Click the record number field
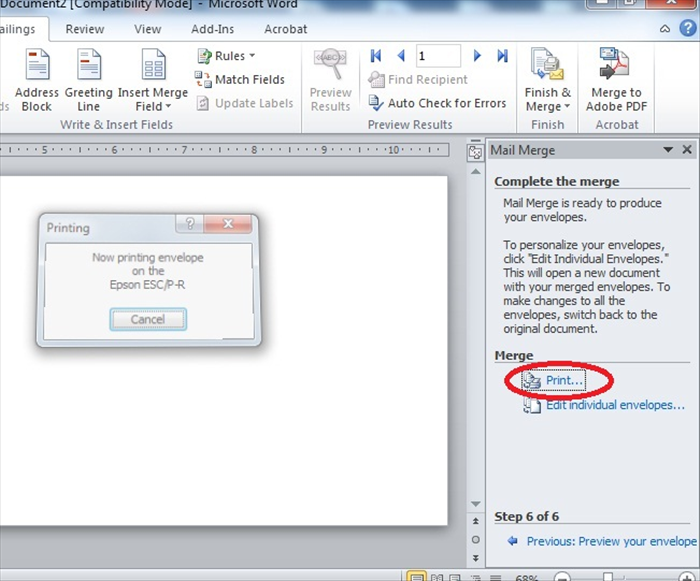The image size is (700, 581). tap(438, 56)
